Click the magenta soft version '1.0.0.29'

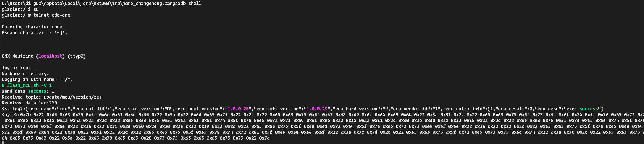tap(317, 109)
